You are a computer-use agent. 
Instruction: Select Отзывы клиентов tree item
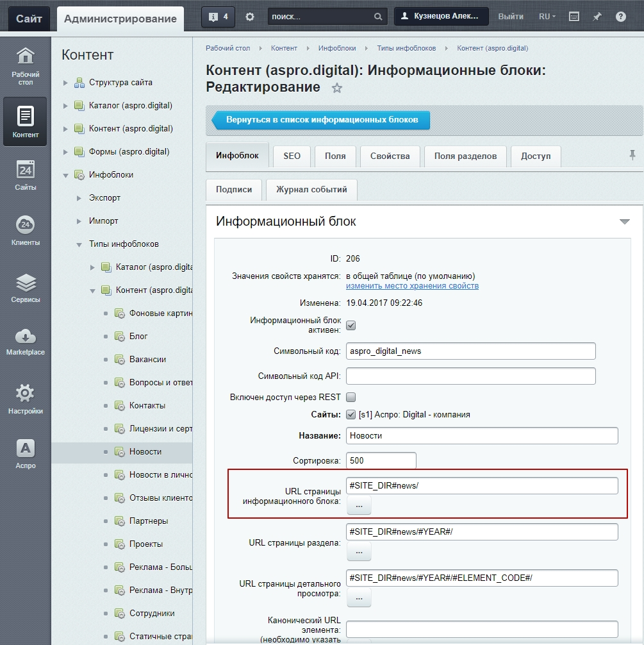pos(161,498)
